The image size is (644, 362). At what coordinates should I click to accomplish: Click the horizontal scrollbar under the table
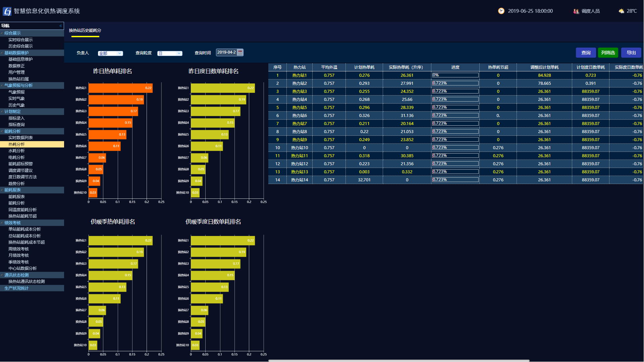tap(399, 361)
